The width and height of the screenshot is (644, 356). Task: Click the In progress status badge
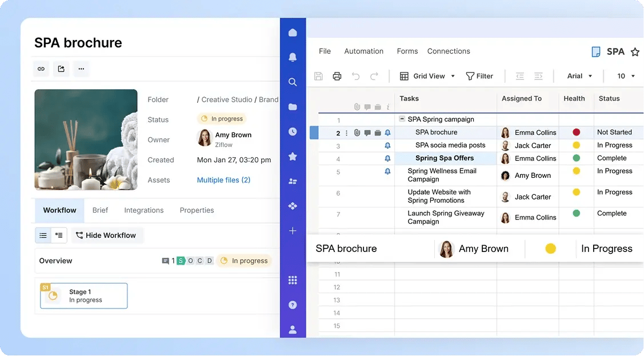click(x=222, y=119)
